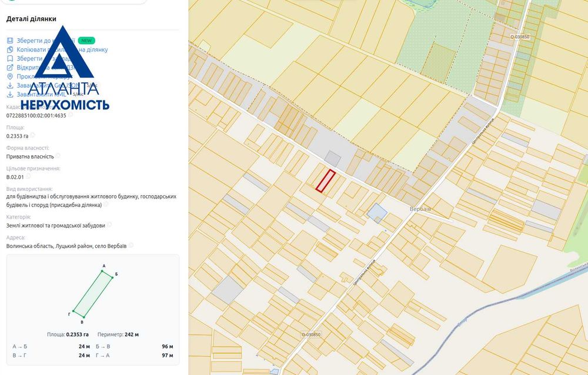The width and height of the screenshot is (588, 375).
Task: Click the KML download arrow icon
Action: [10, 95]
